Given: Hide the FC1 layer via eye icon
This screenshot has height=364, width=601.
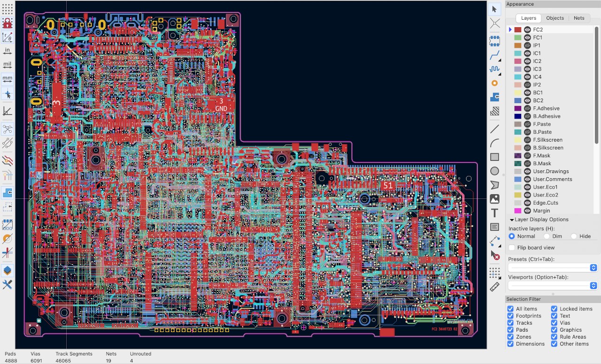Looking at the screenshot, I should (527, 38).
